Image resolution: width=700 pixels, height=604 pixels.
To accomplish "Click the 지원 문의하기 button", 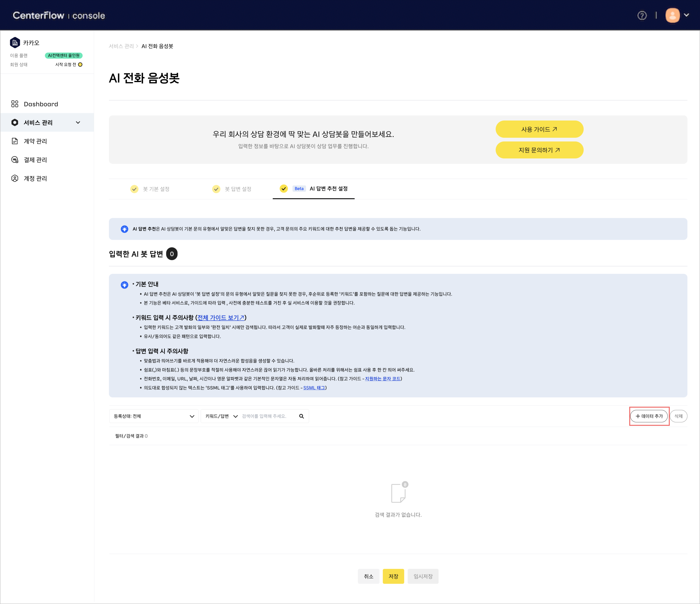I will click(x=539, y=150).
